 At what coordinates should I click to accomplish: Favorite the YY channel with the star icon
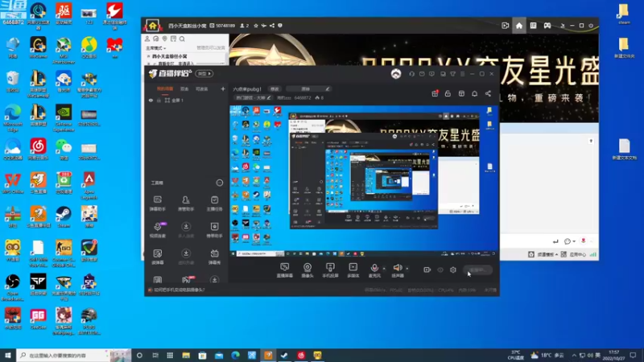point(256,26)
